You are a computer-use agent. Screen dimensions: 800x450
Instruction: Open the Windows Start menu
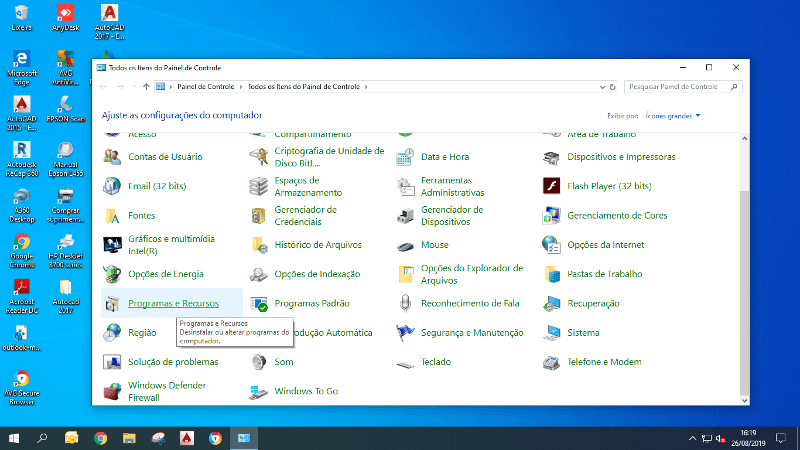(14, 438)
